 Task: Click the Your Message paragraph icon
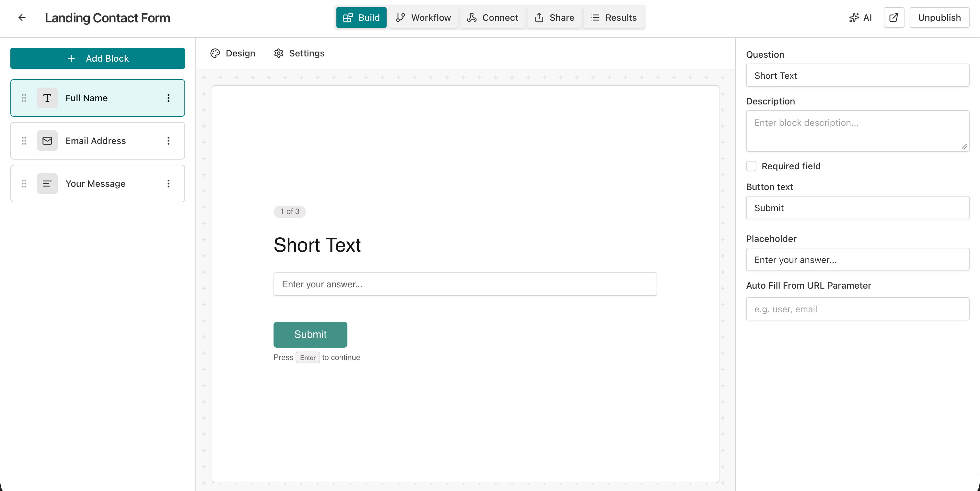47,184
